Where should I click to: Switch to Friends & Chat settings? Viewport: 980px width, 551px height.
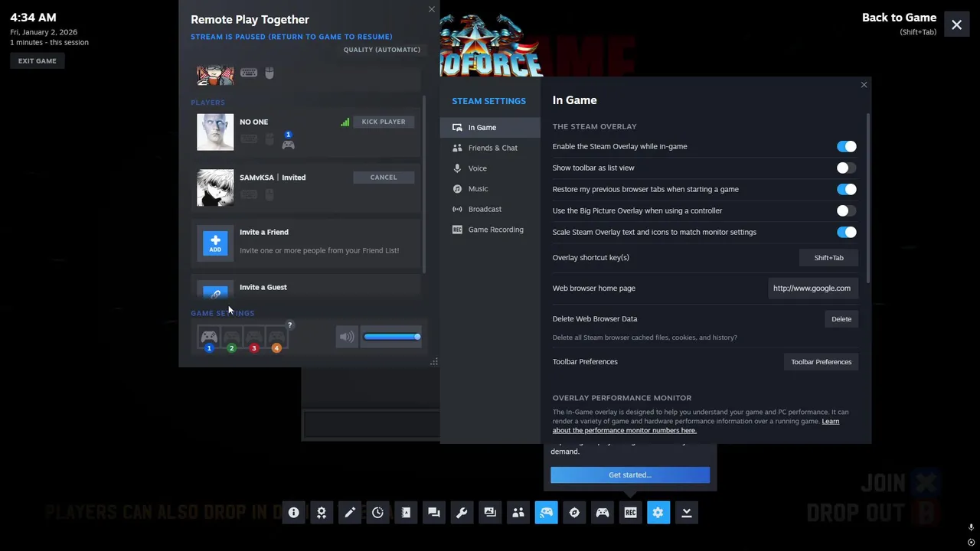pyautogui.click(x=490, y=148)
